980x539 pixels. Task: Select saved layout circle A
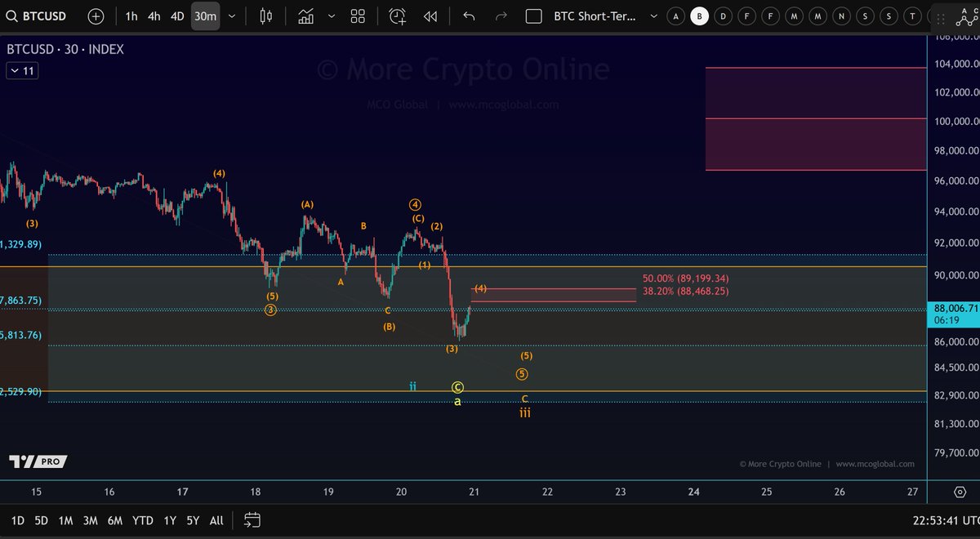(x=675, y=16)
